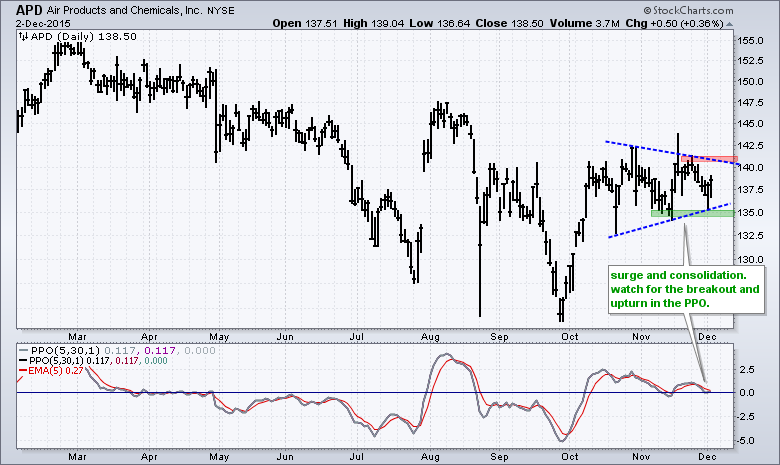
Task: Click the 140.0 price axis label
Action: pos(750,167)
